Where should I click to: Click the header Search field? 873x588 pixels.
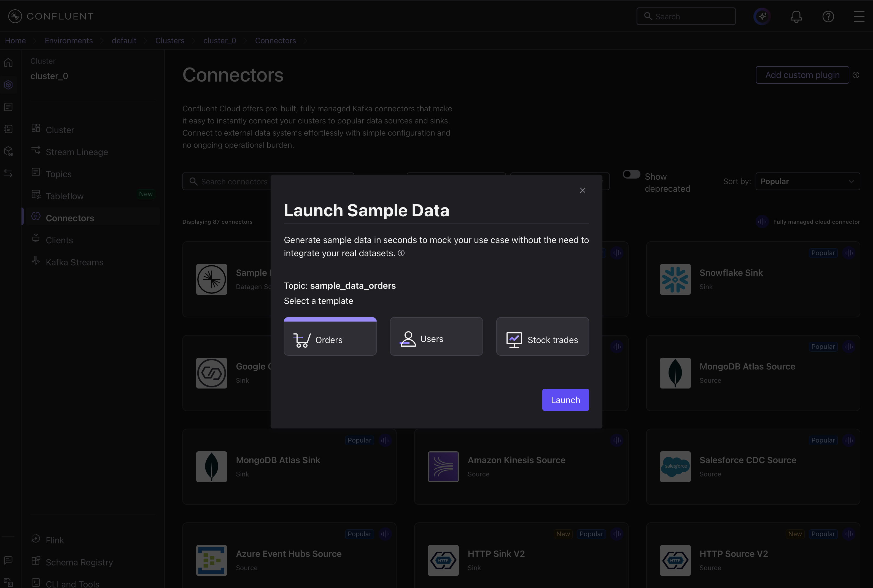tap(686, 17)
